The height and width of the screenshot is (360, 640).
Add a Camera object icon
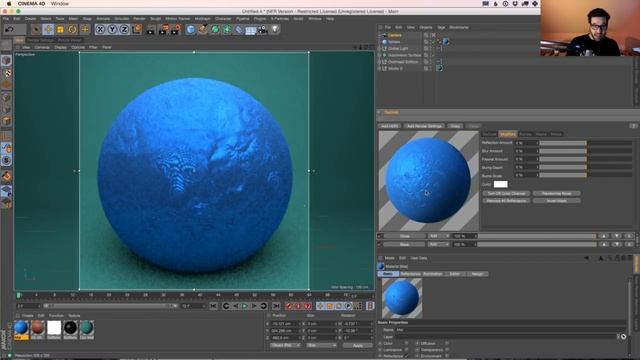[262, 29]
